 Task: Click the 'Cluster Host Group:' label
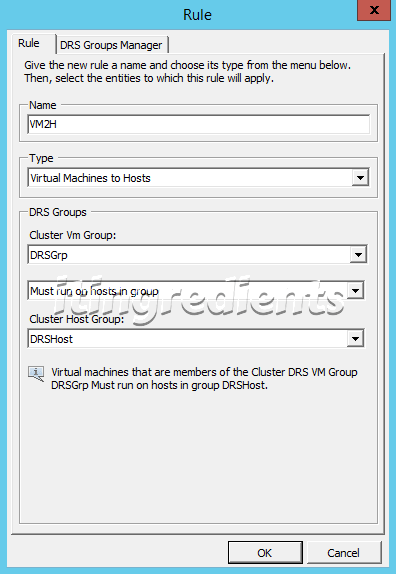pos(76,319)
